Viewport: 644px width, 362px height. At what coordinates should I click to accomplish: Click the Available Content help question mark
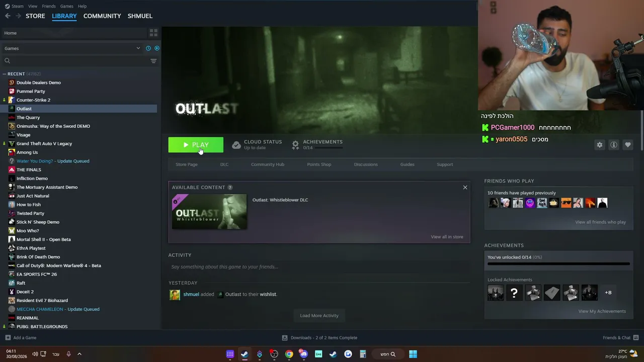pos(230,188)
